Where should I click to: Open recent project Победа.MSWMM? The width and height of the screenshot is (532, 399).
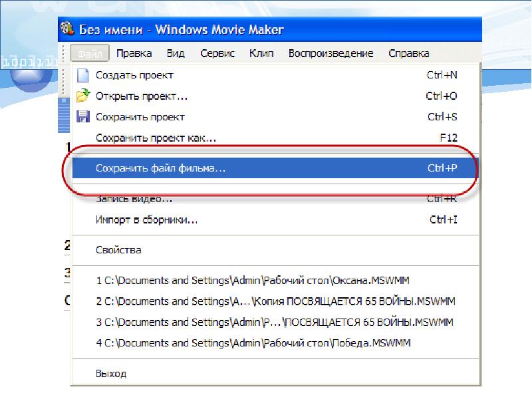pyautogui.click(x=253, y=343)
